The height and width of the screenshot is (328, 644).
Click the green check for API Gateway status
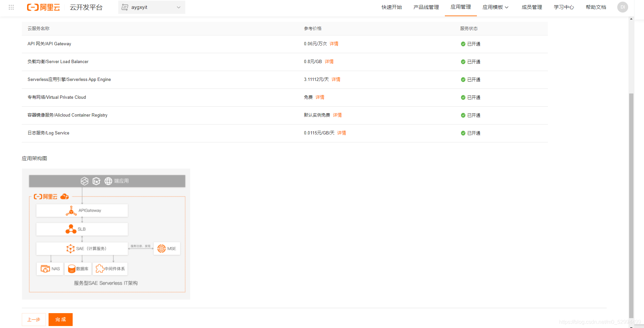point(463,44)
